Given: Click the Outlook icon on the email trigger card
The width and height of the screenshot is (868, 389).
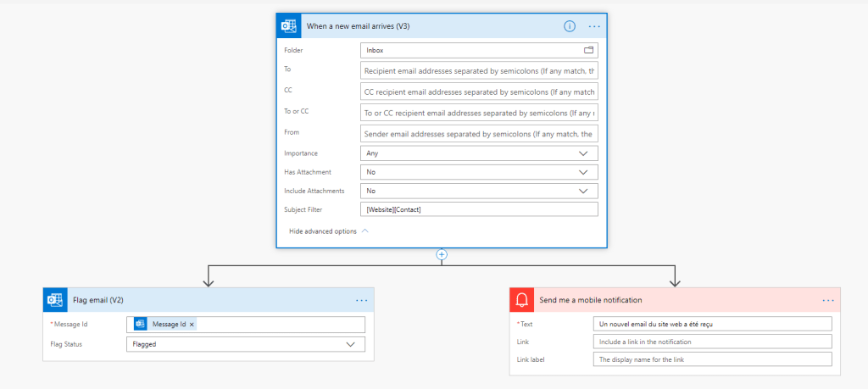Looking at the screenshot, I should tap(289, 26).
